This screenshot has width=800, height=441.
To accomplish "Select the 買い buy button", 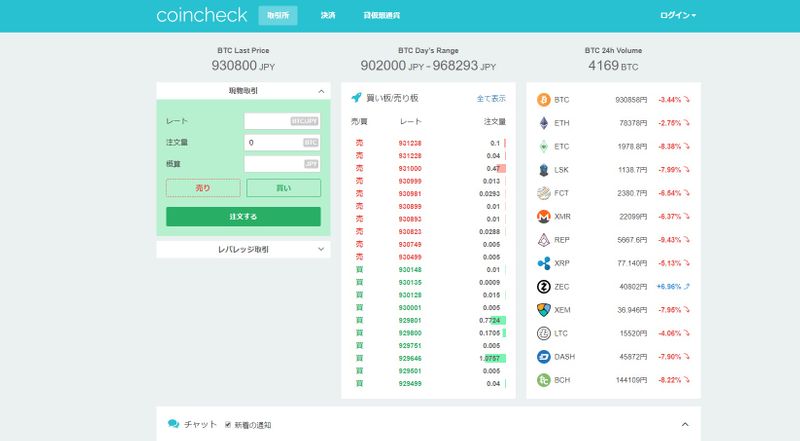I will (284, 188).
